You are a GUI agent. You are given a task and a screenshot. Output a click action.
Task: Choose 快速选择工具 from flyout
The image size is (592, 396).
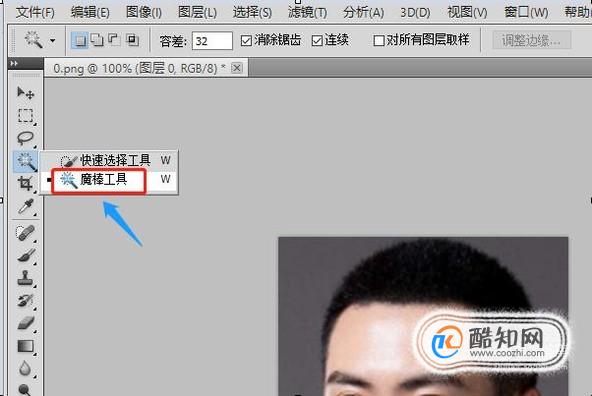pyautogui.click(x=109, y=160)
